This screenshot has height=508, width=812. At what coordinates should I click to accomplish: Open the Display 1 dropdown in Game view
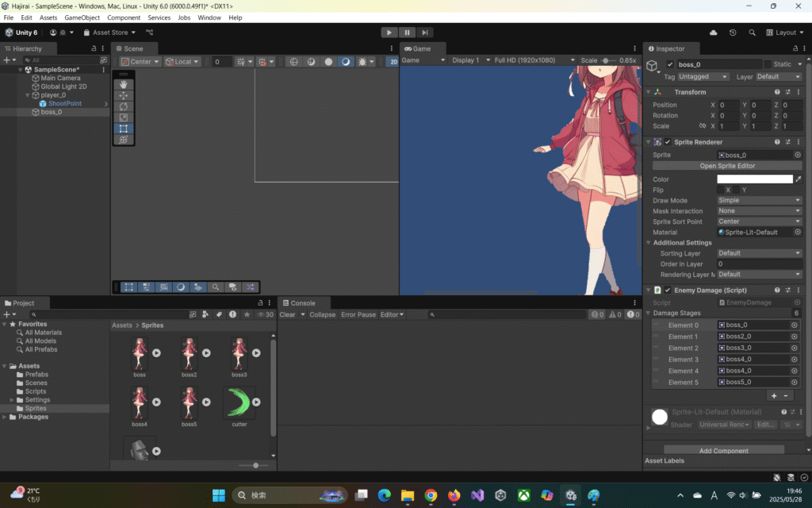click(x=471, y=60)
